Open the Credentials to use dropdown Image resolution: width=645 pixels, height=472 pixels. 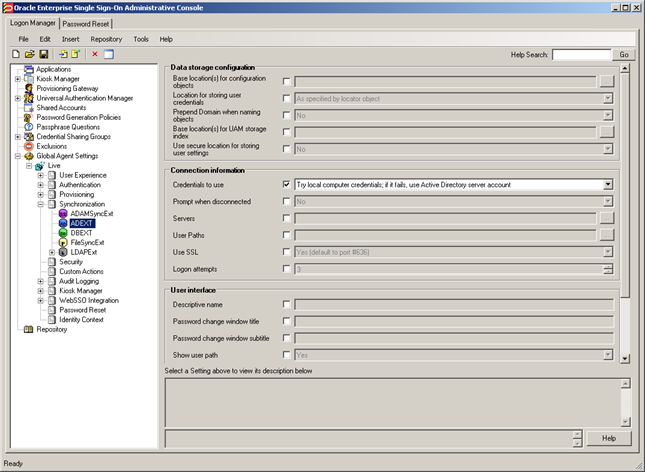608,185
